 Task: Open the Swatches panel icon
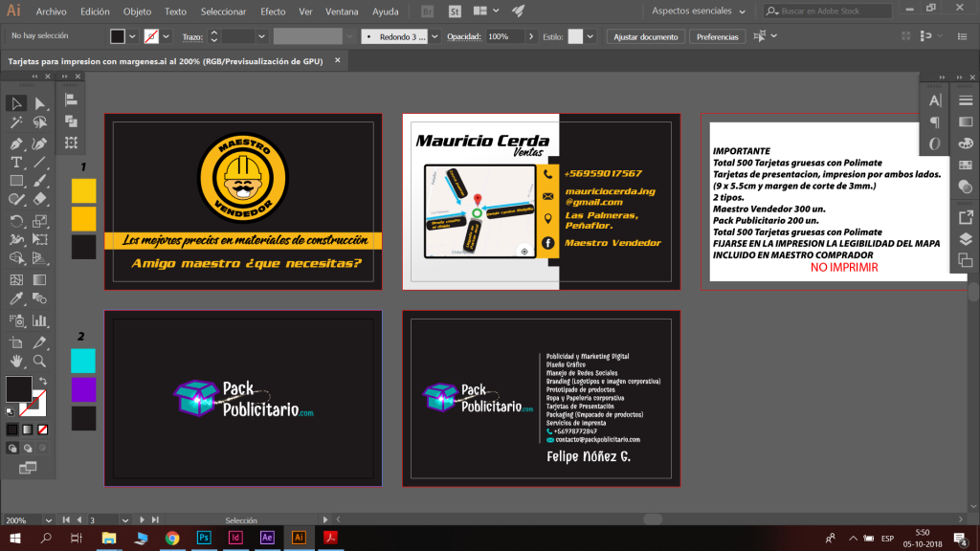click(x=966, y=165)
